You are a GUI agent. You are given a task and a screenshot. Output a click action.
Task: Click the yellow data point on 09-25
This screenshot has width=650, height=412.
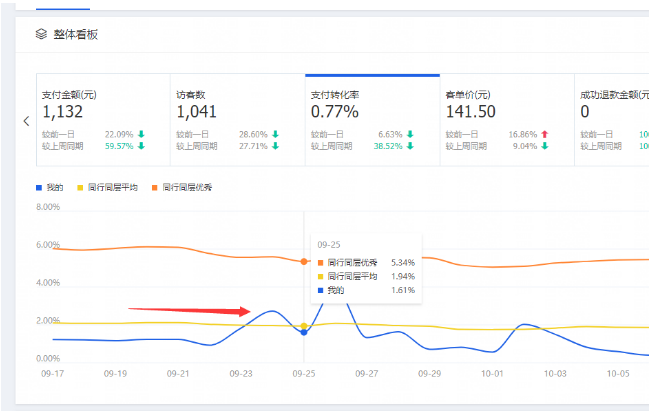pos(304,326)
